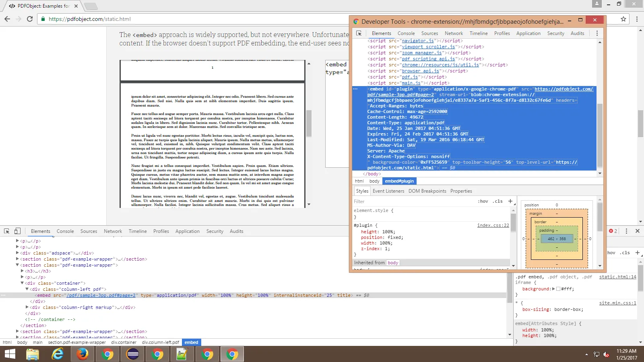Open the navigator.js script link
Viewport: 644px width, 362px height.
(x=418, y=41)
